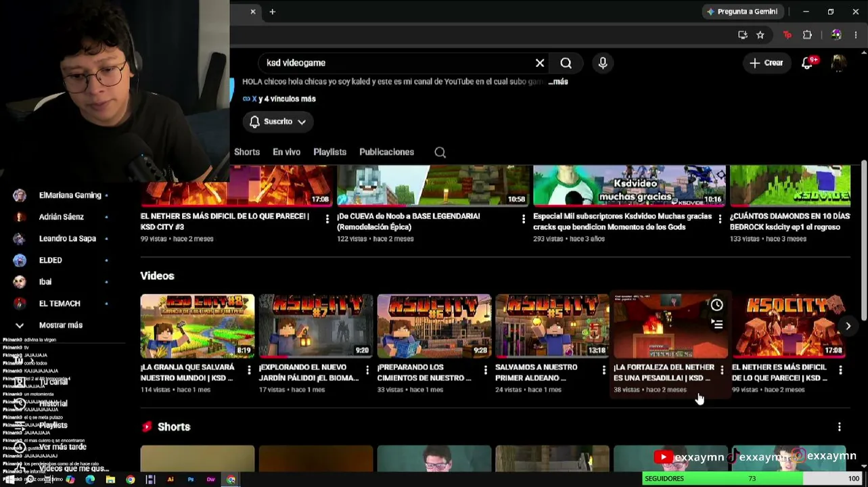868x487 pixels.
Task: Open 'EL NETHER ES MÁS DIFICIL' title in Videos row
Action: point(780,373)
